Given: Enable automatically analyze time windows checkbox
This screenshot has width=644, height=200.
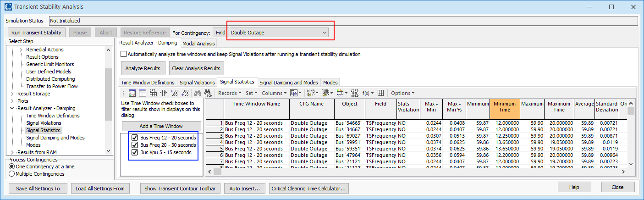Looking at the screenshot, I should click(x=123, y=54).
